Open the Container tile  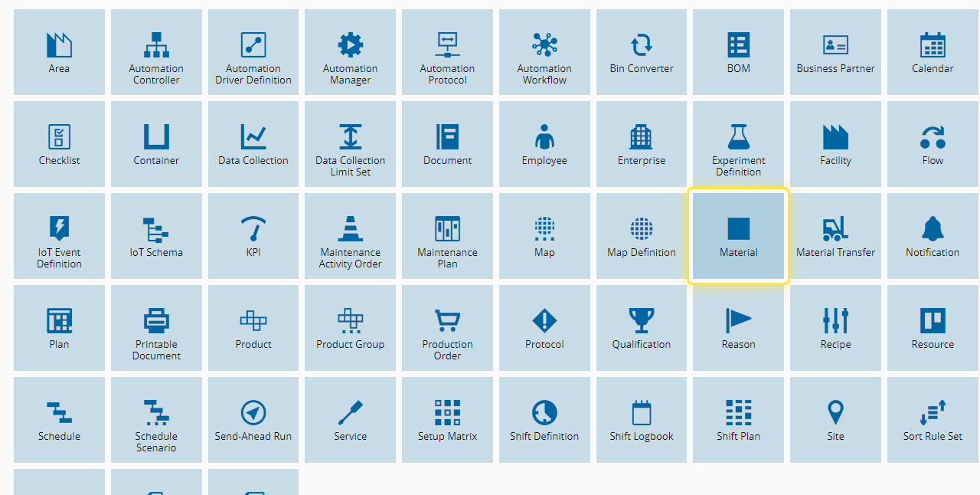156,144
